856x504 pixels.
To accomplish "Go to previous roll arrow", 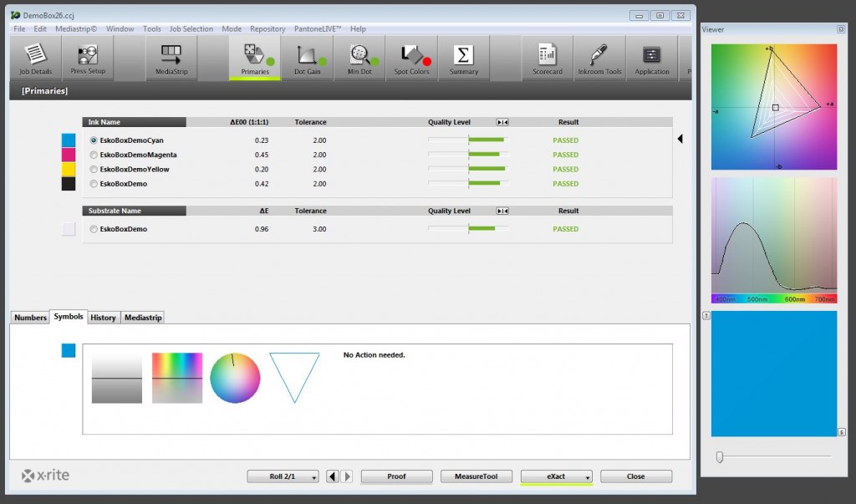I will coord(333,476).
